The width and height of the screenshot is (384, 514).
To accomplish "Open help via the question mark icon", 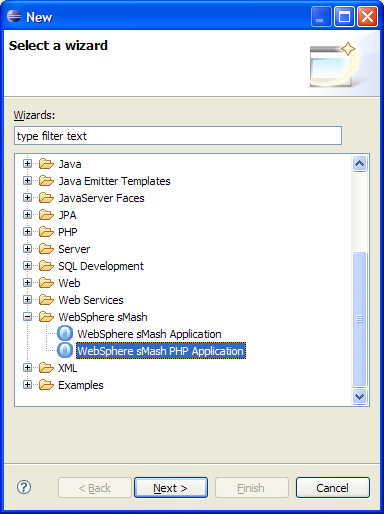I will (24, 488).
